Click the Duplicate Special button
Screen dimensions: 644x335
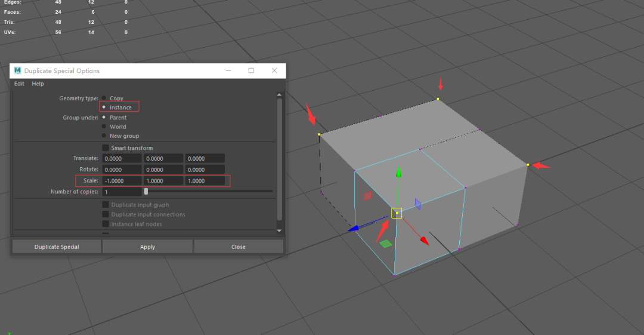pyautogui.click(x=57, y=247)
